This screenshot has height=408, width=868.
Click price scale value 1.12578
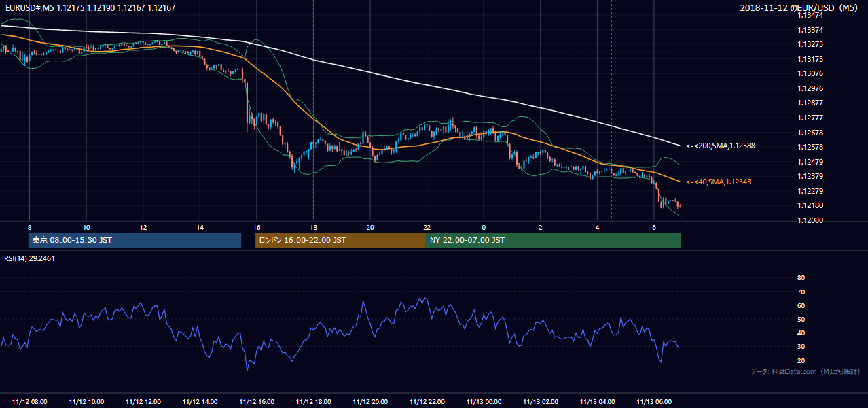[810, 147]
